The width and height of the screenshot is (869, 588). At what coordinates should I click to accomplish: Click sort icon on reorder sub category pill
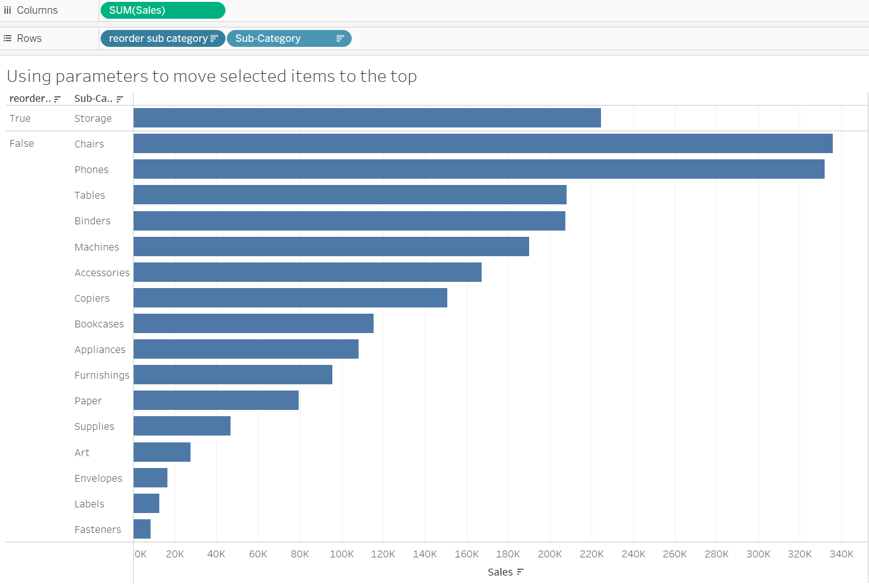point(214,39)
